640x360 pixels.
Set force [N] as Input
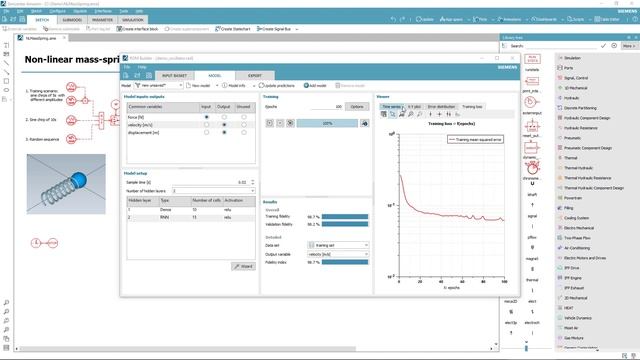206,117
